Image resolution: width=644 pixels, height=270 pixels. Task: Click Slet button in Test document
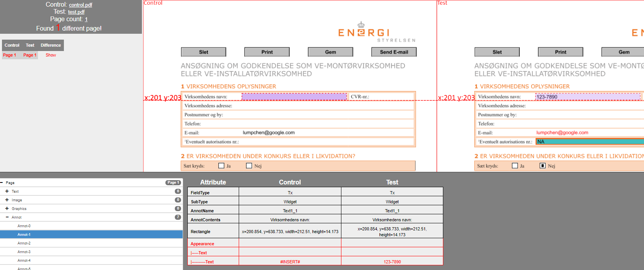[497, 52]
